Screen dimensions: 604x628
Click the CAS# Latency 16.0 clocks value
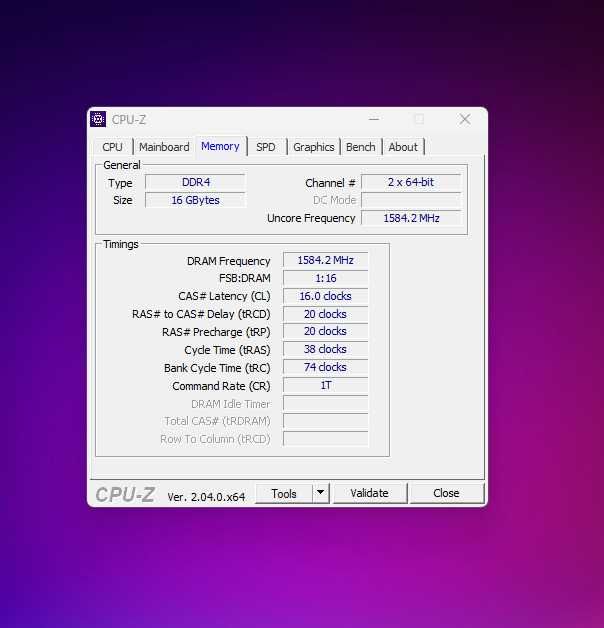(325, 296)
